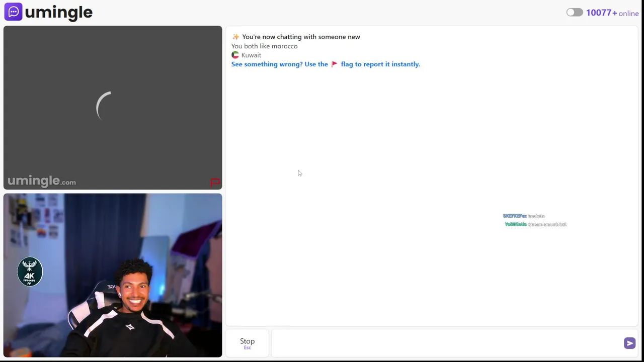Screen dimensions: 644x362
Task: Click the umingle chat bubble logo icon
Action: [x=13, y=12]
